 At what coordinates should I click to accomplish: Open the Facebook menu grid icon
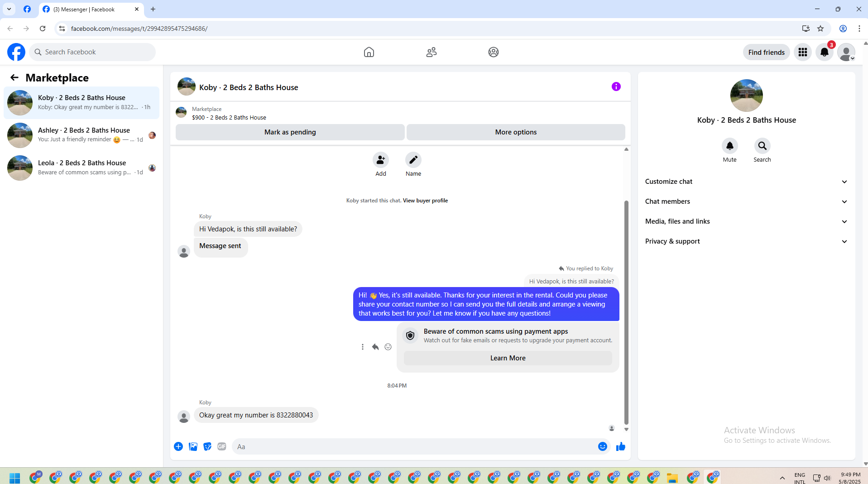pos(803,52)
